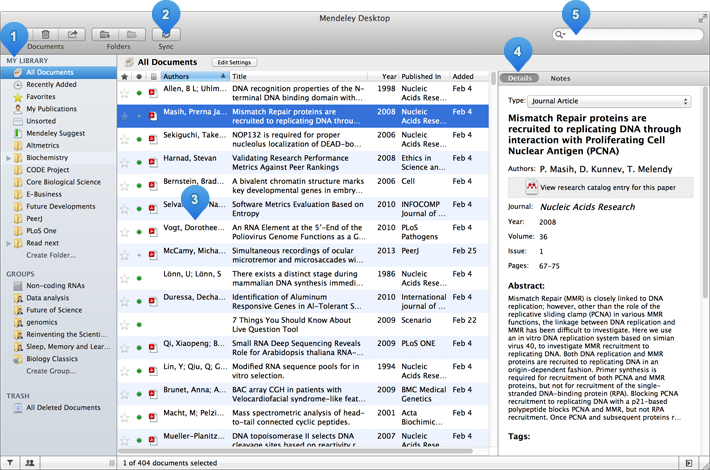Toggle favorite star for Sekiguchi paper

(x=125, y=139)
